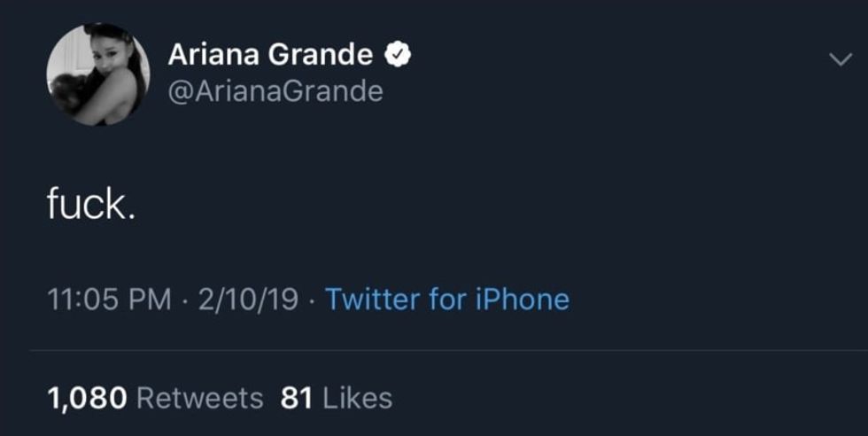The width and height of the screenshot is (868, 436).
Task: Click the word Likes
Action: coord(357,398)
